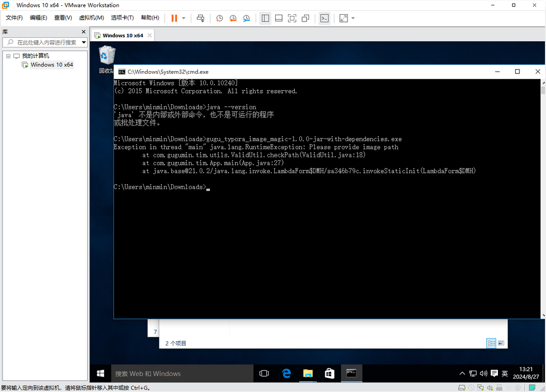Screen dimensions: 546x392
Task: Open the 编辑(E) menu
Action: 38,18
